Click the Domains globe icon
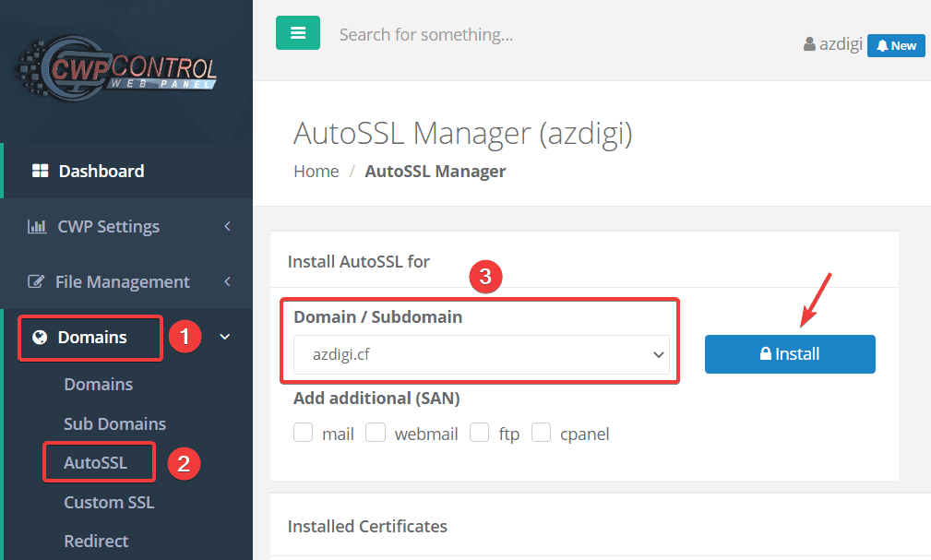Screen dimensions: 931x560 [40, 337]
